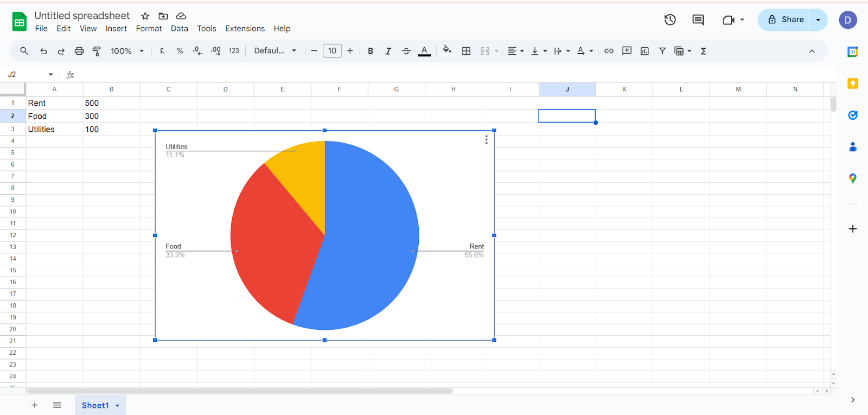Open the Extensions menu
Image resolution: width=868 pixels, height=415 pixels.
[245, 29]
